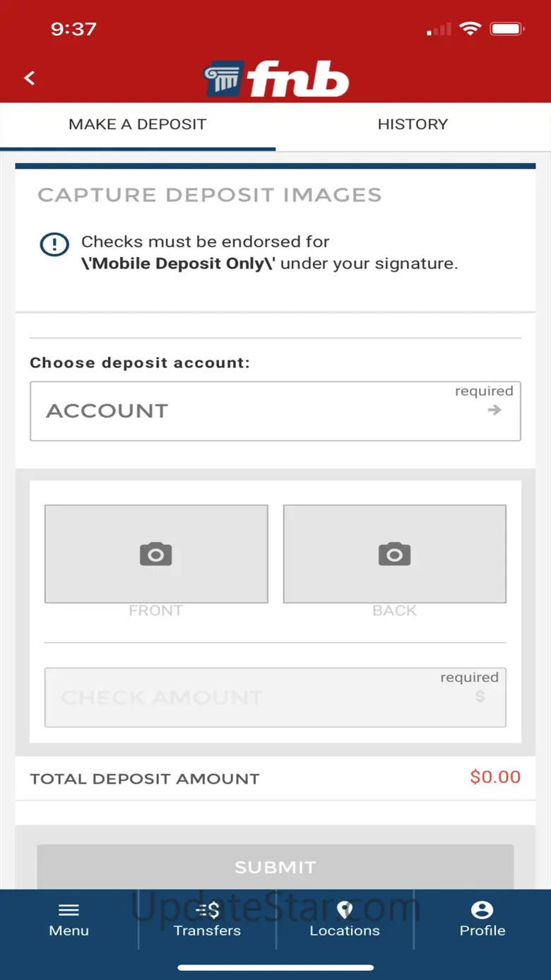Open Locations pin icon

pos(345,909)
